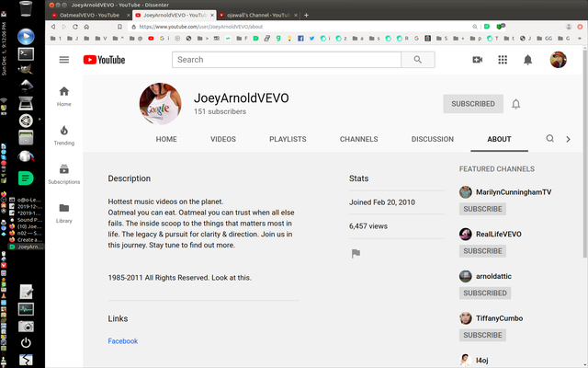588x368 pixels.
Task: Select the ABOUT channel tab
Action: click(499, 139)
